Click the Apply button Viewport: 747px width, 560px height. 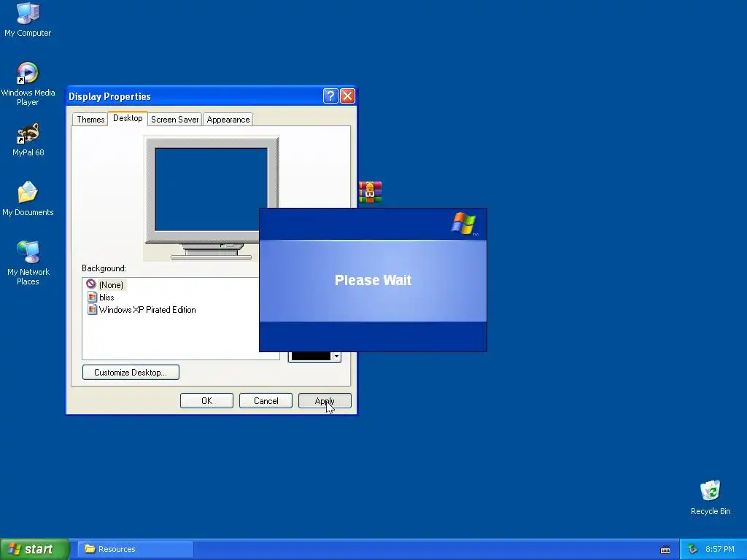pos(325,401)
